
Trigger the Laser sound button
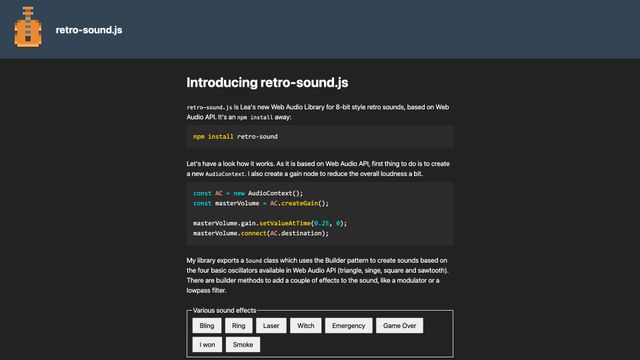(x=271, y=326)
